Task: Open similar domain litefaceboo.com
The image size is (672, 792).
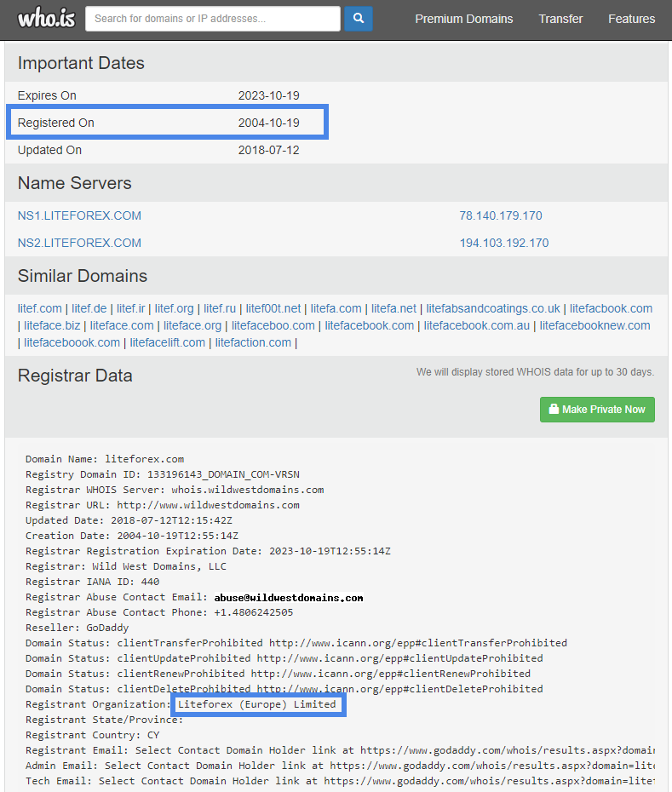Action: click(x=273, y=326)
